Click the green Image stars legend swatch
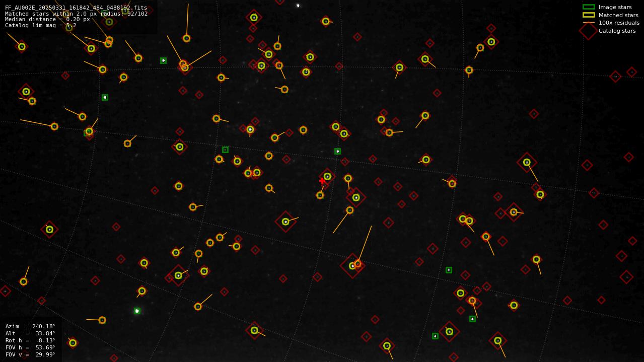Screen dimensions: 644x362 coord(589,7)
